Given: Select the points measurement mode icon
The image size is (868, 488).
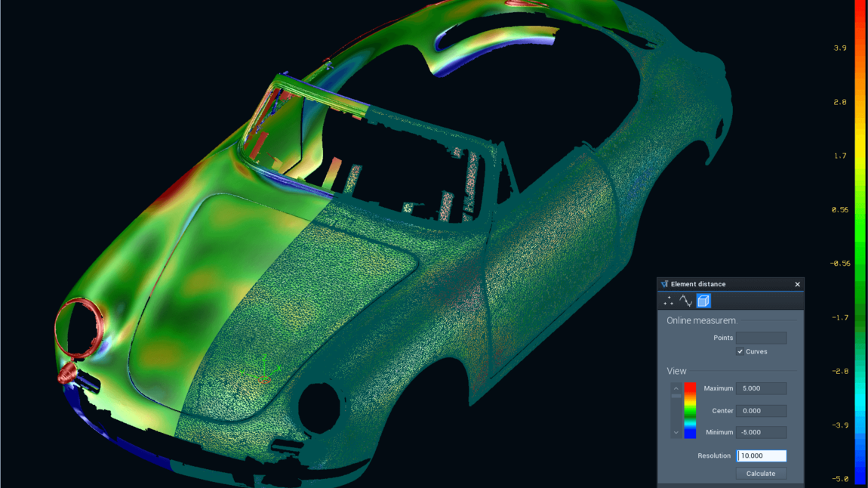Looking at the screenshot, I should coord(669,301).
